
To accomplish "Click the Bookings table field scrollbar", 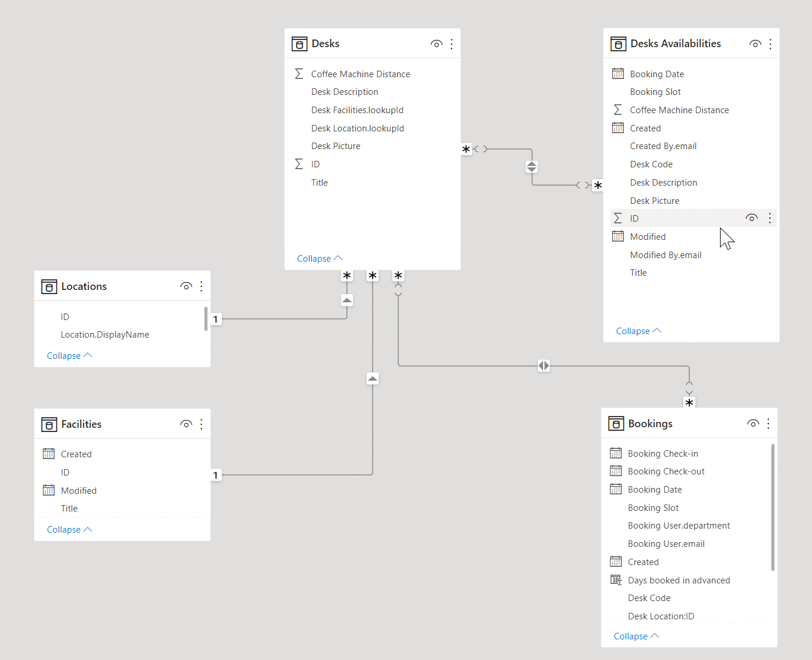I will click(773, 507).
